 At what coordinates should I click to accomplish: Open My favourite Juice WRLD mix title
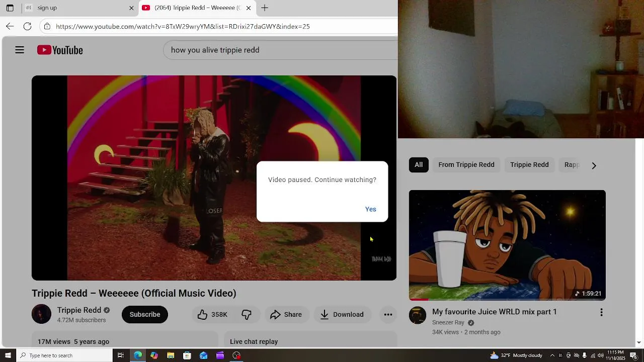point(495,312)
